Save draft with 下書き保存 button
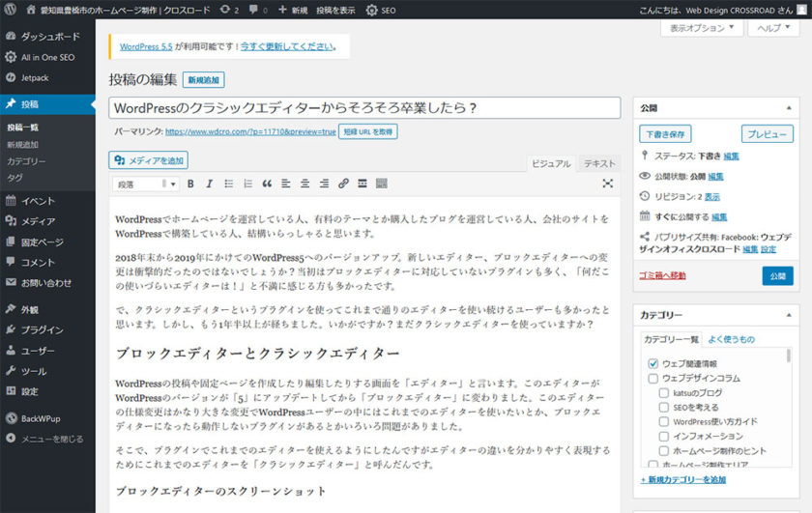 [x=665, y=134]
